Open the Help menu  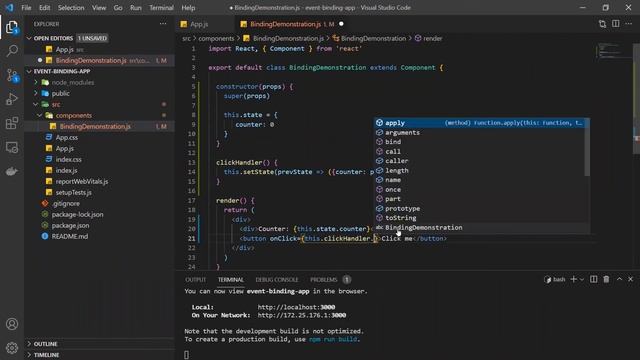click(x=188, y=8)
